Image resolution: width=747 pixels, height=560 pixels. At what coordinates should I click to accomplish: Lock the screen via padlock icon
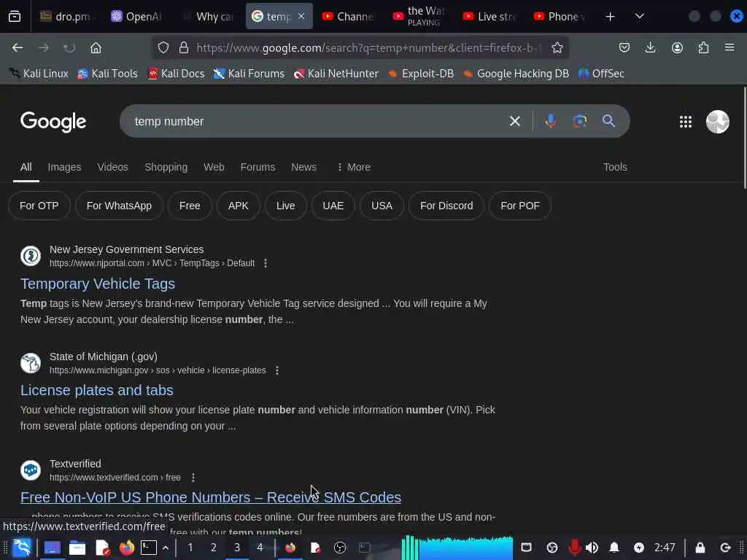pos(700,548)
